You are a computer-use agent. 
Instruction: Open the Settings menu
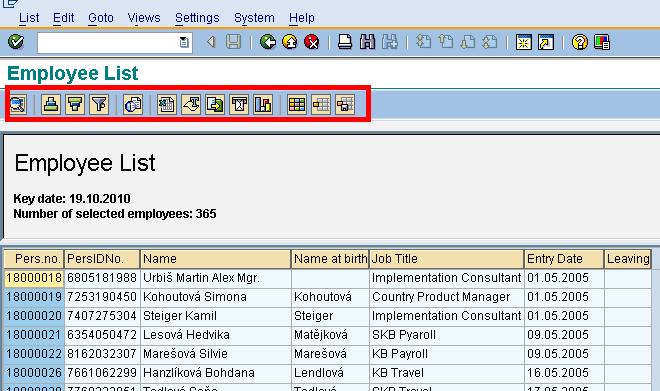[x=197, y=18]
